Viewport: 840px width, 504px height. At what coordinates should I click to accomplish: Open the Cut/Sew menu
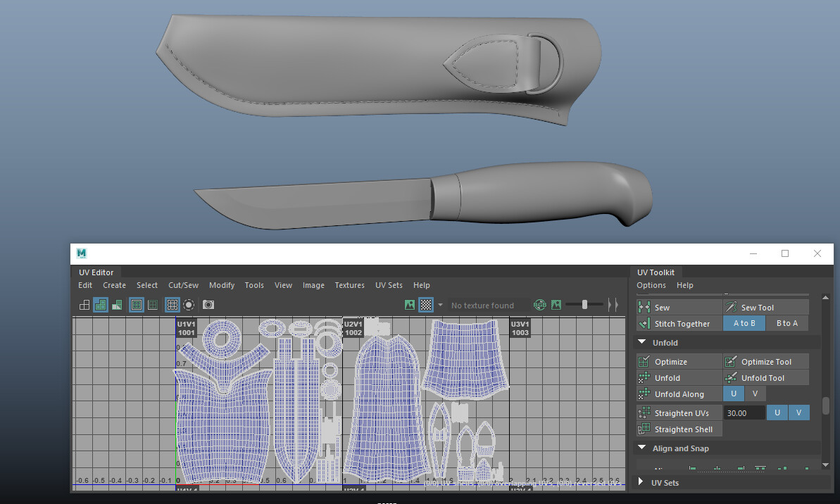tap(183, 285)
